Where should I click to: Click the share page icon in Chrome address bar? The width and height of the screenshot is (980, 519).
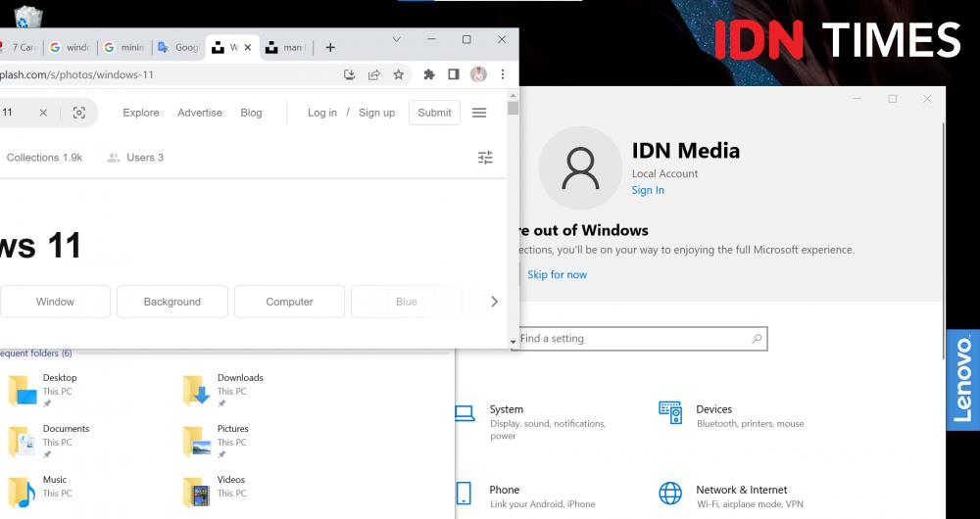coord(373,75)
